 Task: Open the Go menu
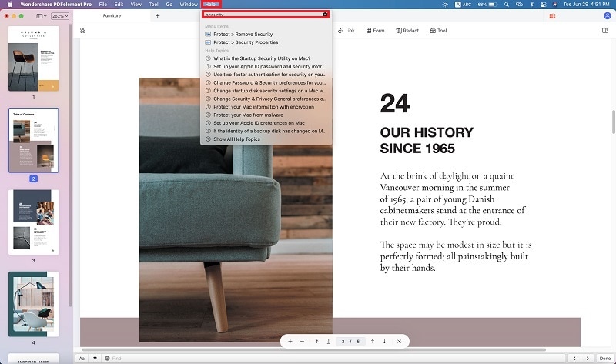point(169,5)
